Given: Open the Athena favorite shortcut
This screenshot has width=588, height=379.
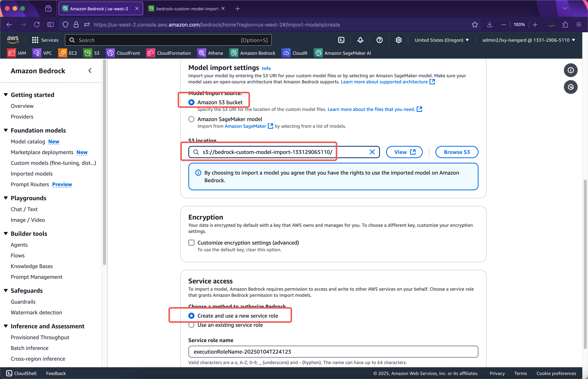Looking at the screenshot, I should [x=210, y=53].
